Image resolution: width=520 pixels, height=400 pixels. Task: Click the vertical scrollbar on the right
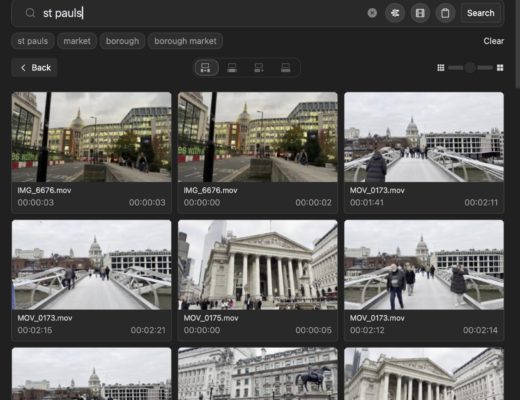[x=518, y=43]
